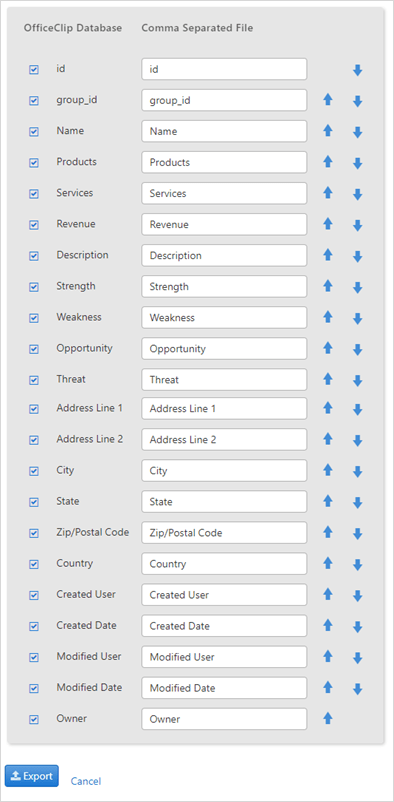Click the Export button
Screen dimensions: 394x802
click(32, 776)
